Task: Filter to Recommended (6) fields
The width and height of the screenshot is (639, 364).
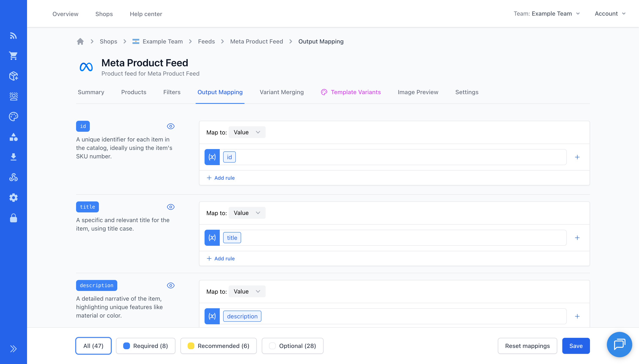Action: [218, 346]
